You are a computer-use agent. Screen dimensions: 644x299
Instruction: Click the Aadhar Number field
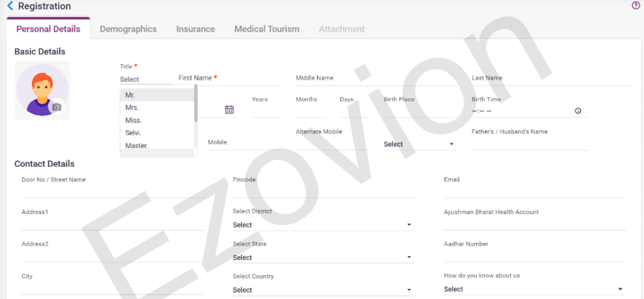[x=535, y=255]
